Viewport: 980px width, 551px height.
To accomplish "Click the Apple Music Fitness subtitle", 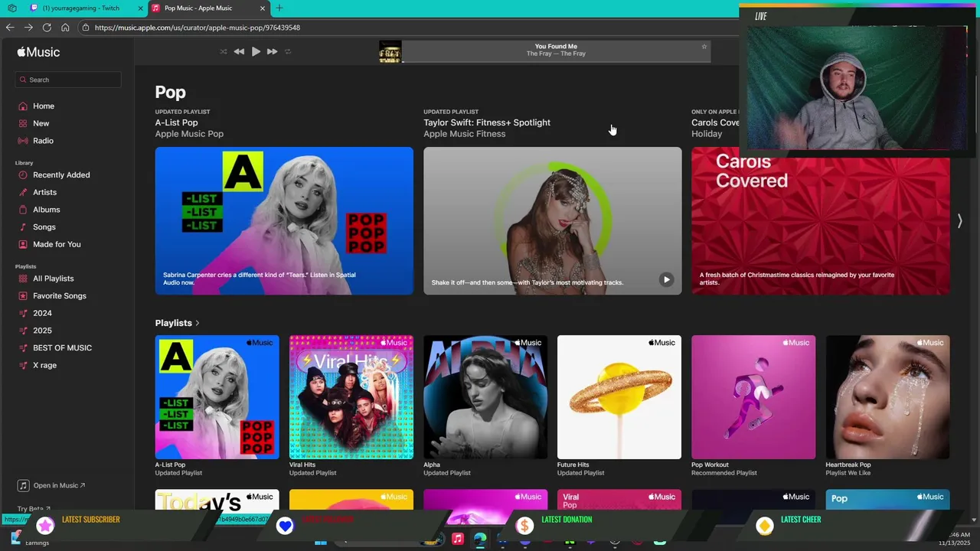I will [465, 134].
